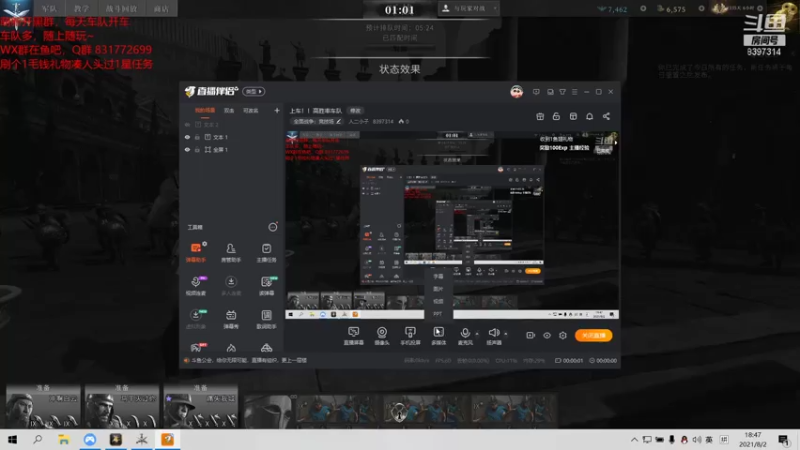The width and height of the screenshot is (800, 450).
Task: Mute the speaker in bottom bar
Action: (493, 336)
